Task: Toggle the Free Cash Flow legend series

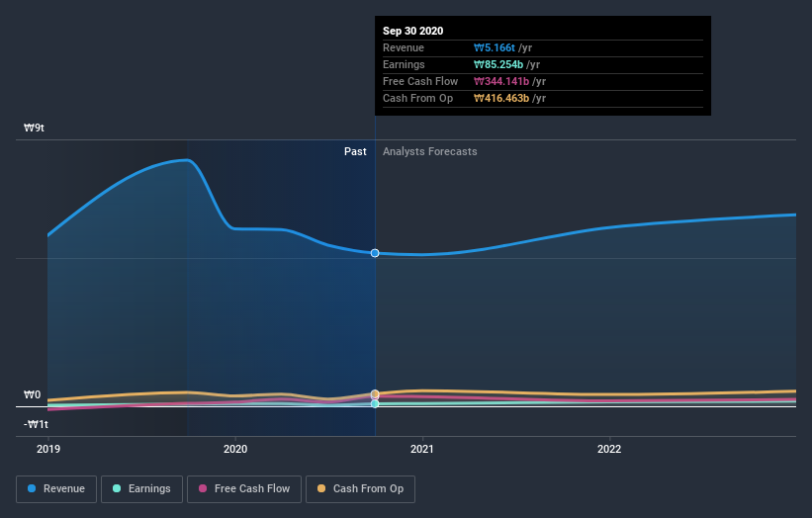Action: [244, 489]
